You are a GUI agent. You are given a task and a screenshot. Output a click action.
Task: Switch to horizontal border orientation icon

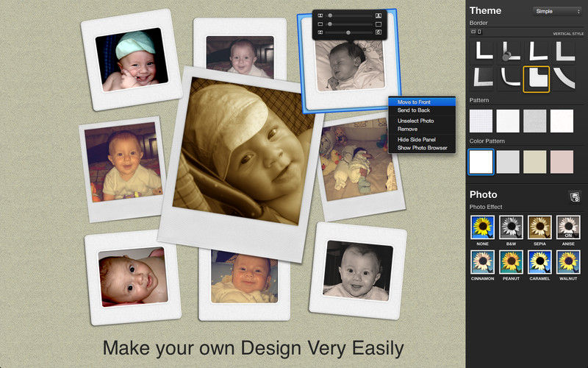click(473, 32)
